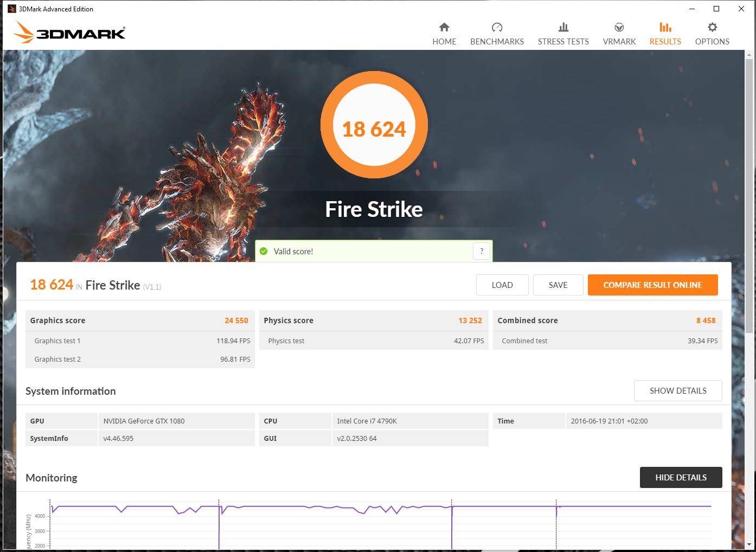Click SHOW DETAILS for system information
The image size is (756, 552).
click(x=678, y=390)
